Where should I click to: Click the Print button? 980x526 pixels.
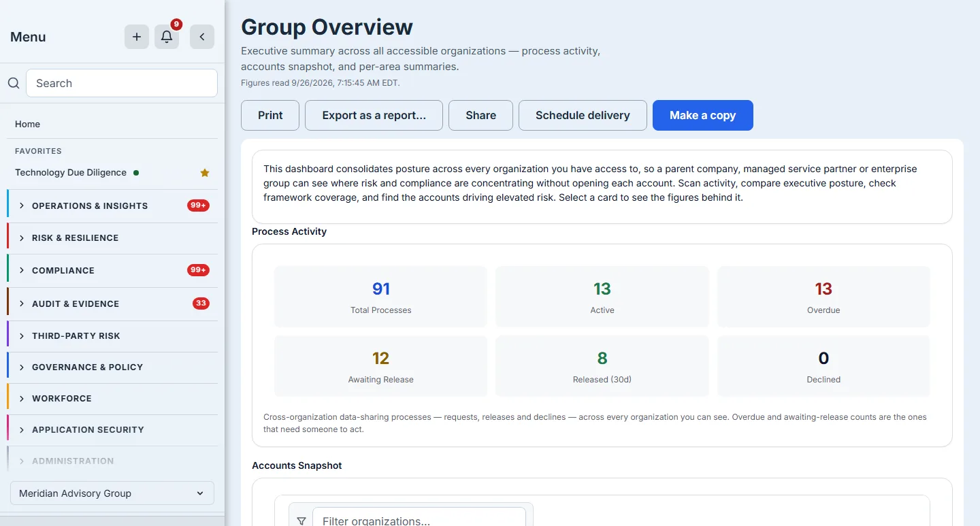click(270, 115)
